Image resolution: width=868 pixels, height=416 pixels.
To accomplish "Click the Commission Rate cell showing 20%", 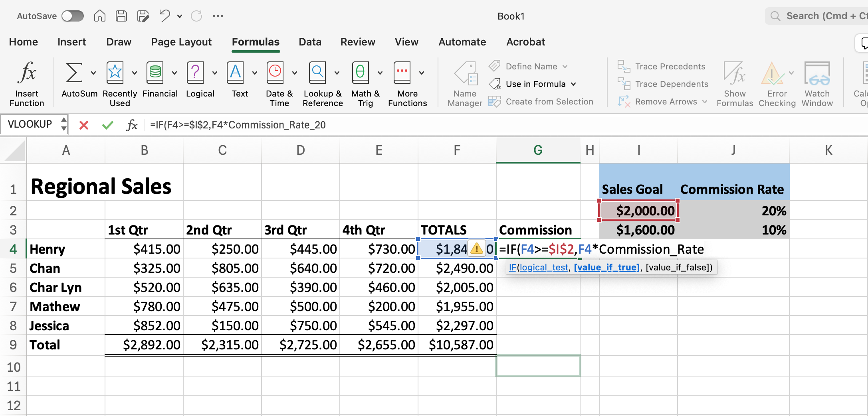I will (x=733, y=211).
